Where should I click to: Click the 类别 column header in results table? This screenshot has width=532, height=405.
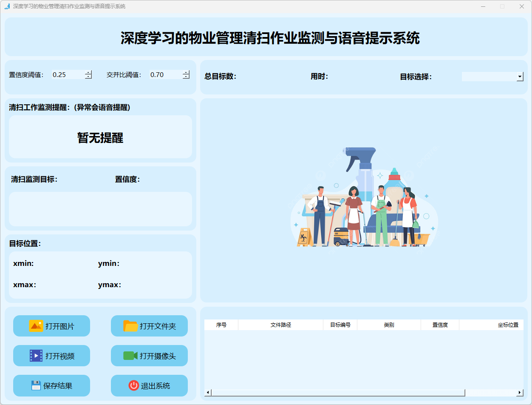coord(389,325)
